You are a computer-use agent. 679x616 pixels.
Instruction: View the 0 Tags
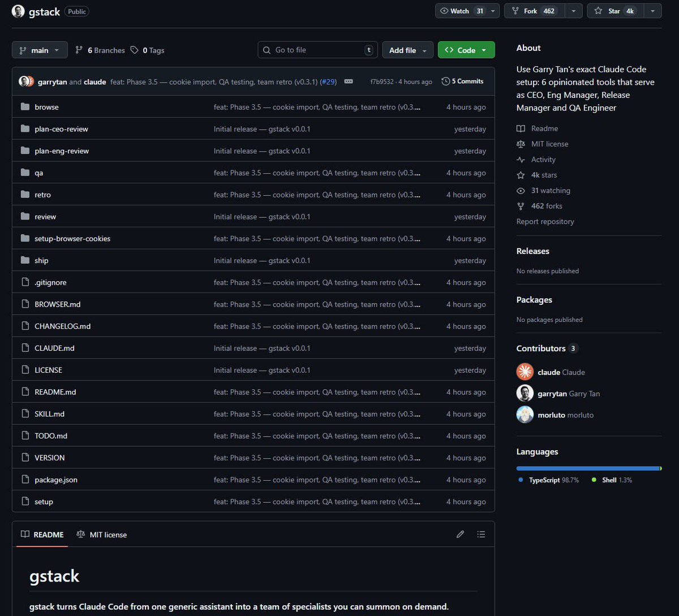tap(147, 50)
